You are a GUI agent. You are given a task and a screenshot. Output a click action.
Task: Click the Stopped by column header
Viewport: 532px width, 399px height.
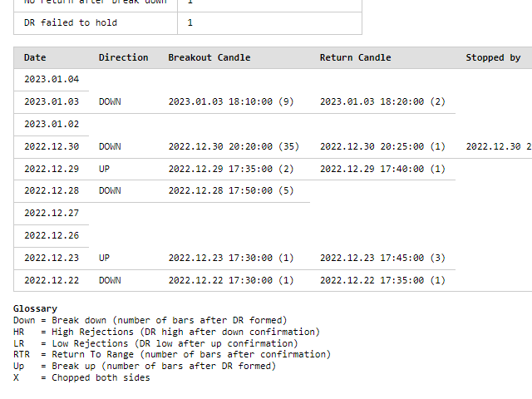tap(493, 57)
